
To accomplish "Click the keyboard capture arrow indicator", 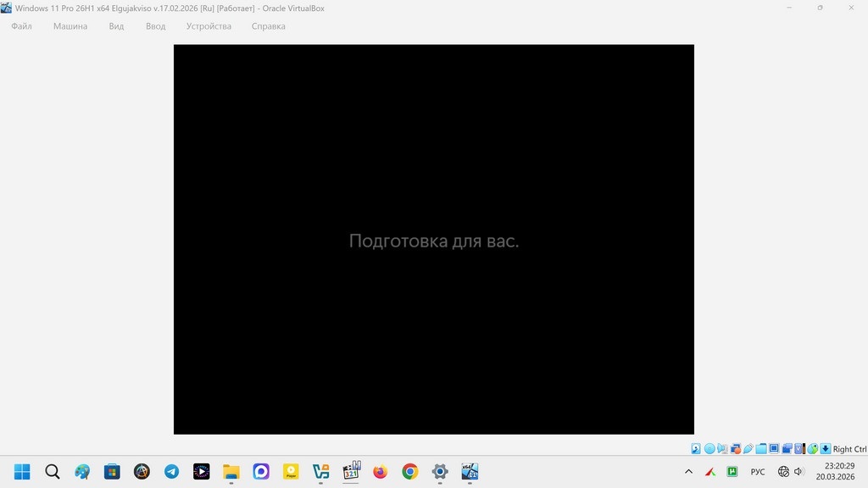I will [x=826, y=449].
